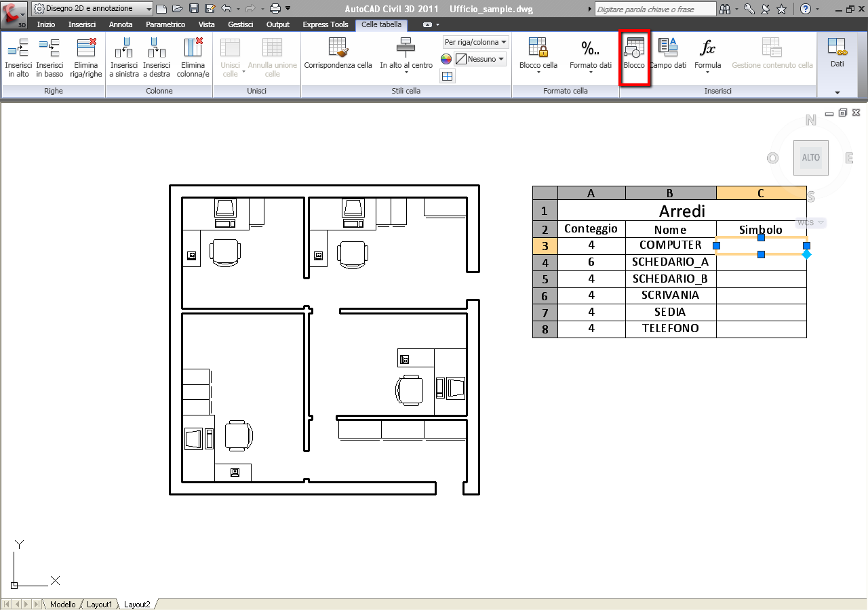The width and height of the screenshot is (868, 610).
Task: Switch to the Annota ribbon tab
Action: click(121, 24)
